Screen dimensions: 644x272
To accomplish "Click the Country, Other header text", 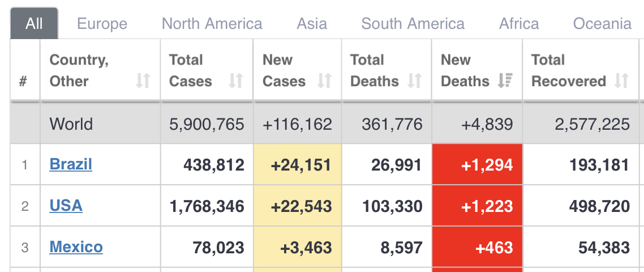I will (x=79, y=70).
